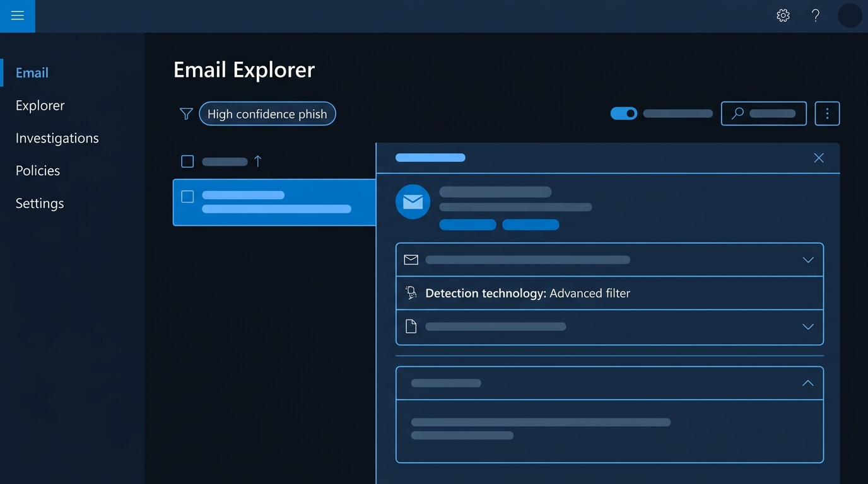Tick the select-all checkbox in list header

pyautogui.click(x=187, y=161)
